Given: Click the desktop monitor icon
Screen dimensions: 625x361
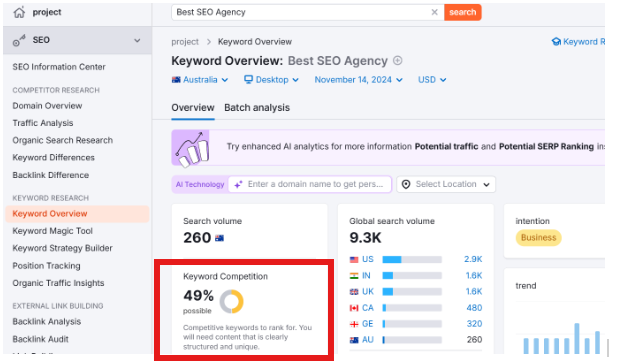Looking at the screenshot, I should (x=248, y=80).
